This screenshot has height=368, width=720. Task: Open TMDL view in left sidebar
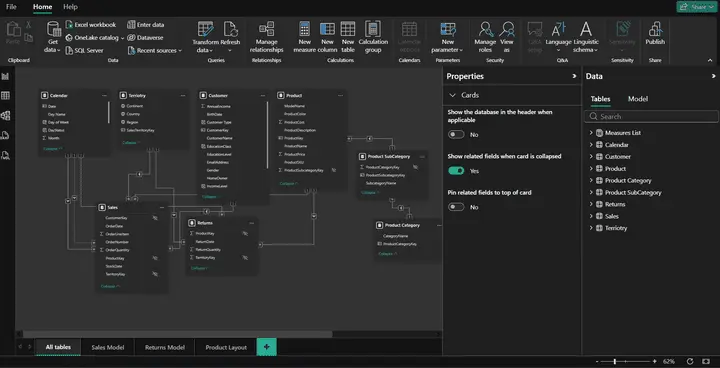point(6,155)
